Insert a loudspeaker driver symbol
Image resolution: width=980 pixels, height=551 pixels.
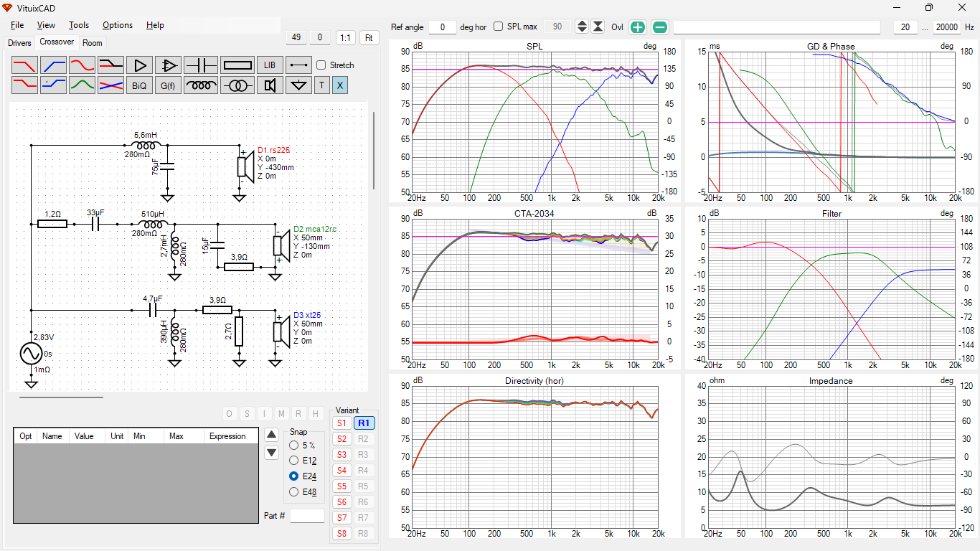point(270,85)
